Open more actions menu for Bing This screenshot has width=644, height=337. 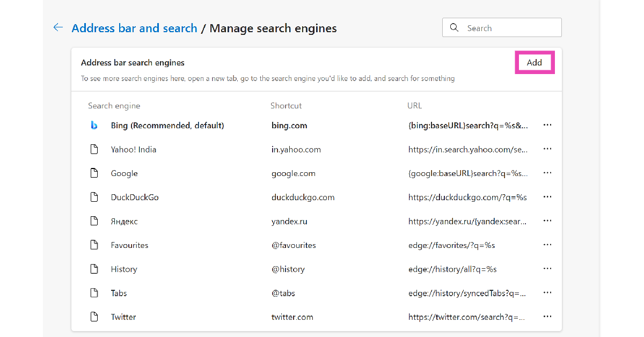(x=547, y=125)
